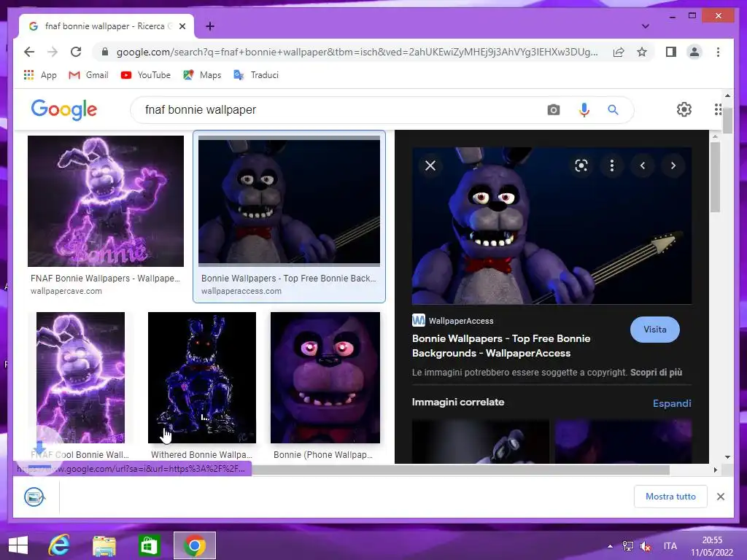Share this page using share icon

click(x=619, y=52)
